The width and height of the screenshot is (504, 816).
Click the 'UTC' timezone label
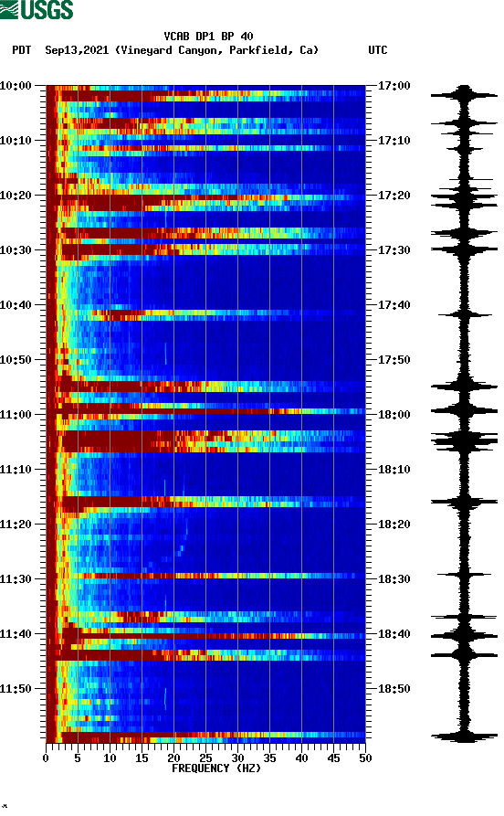click(378, 50)
